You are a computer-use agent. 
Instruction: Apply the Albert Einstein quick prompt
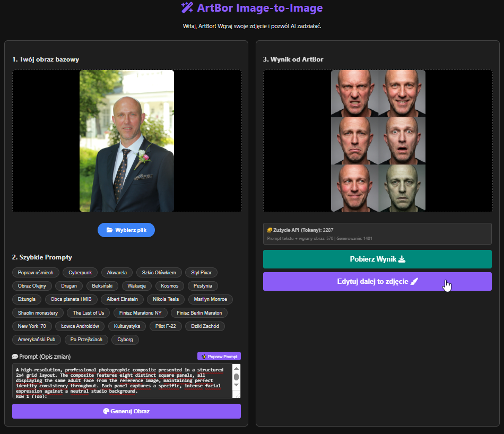tap(121, 299)
